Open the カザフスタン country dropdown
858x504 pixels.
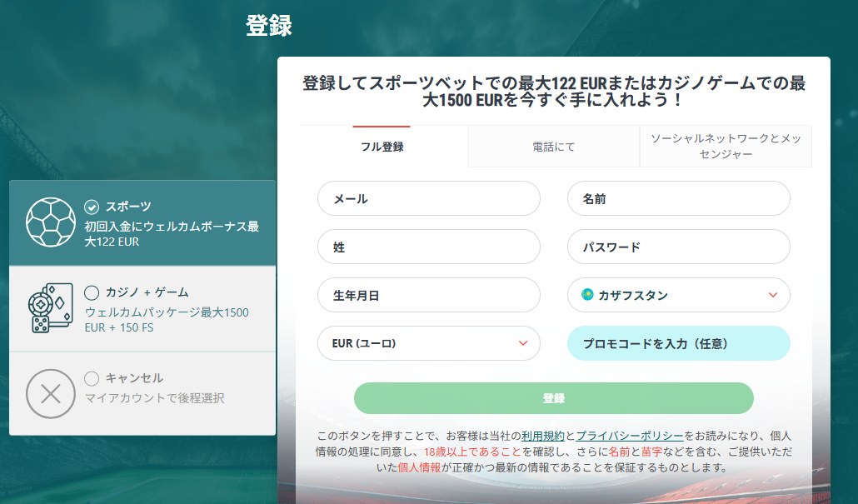[679, 295]
